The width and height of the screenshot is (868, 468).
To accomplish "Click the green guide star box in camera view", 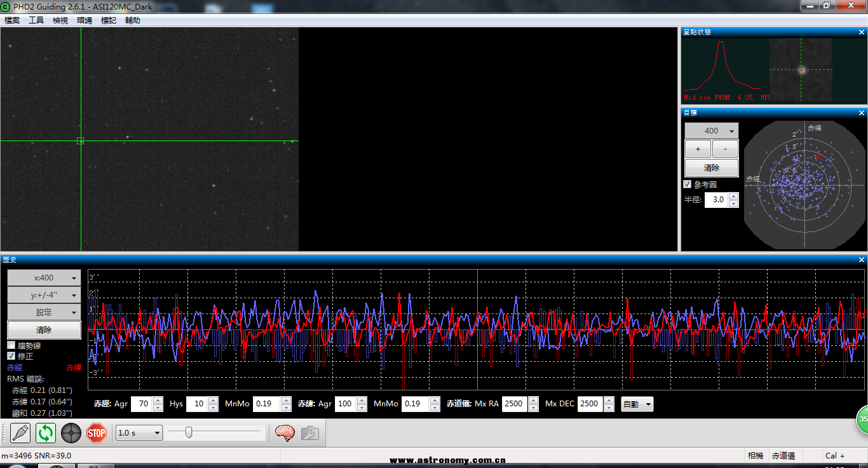I will (80, 141).
